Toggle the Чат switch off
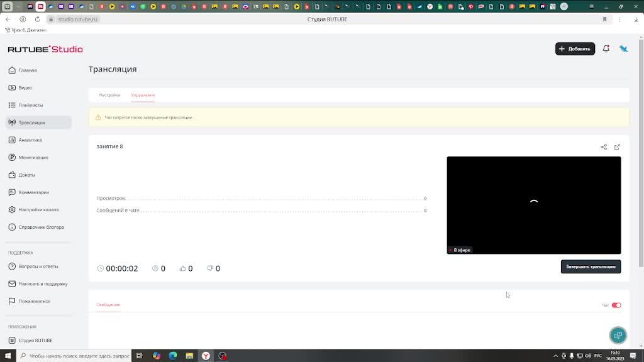 pyautogui.click(x=616, y=305)
